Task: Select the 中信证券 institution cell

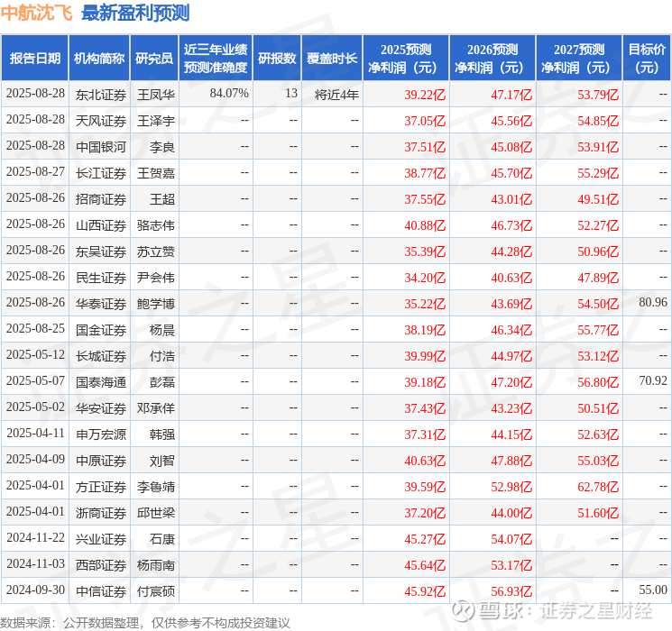Action: 101,591
